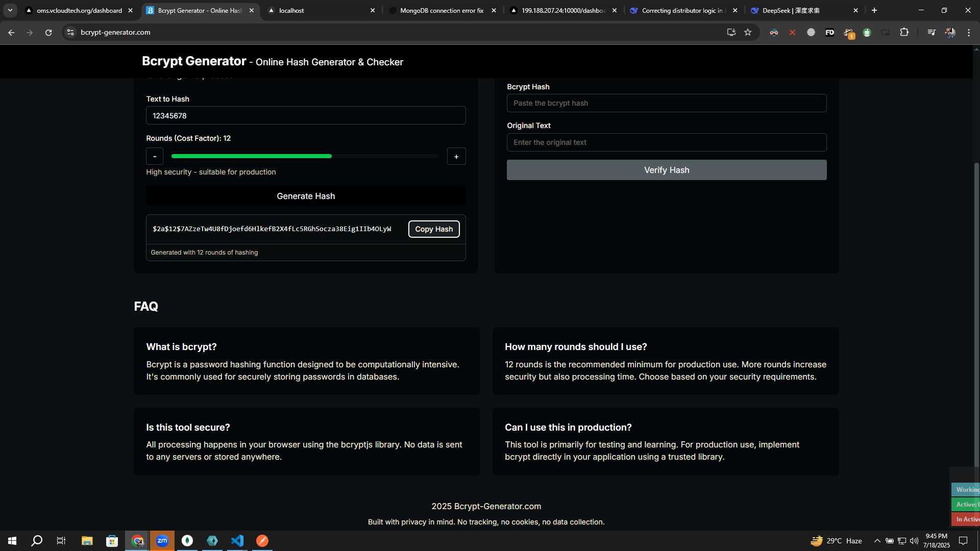Screen dimensions: 980x551
Task: Click the address bar URL field
Action: (x=398, y=32)
